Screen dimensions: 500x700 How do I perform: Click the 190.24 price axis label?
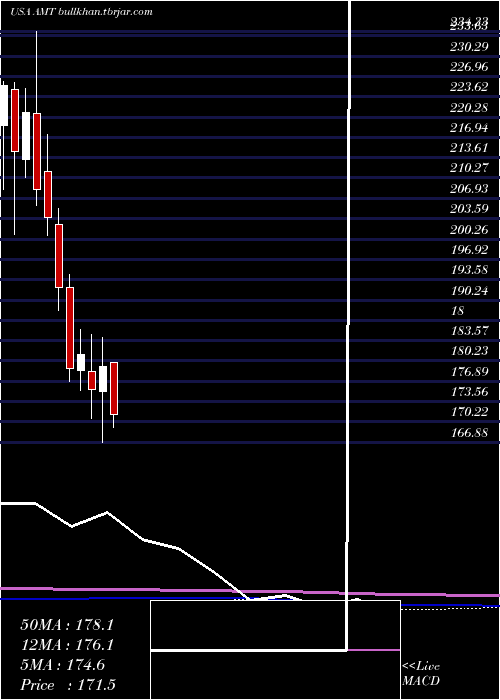tap(469, 291)
